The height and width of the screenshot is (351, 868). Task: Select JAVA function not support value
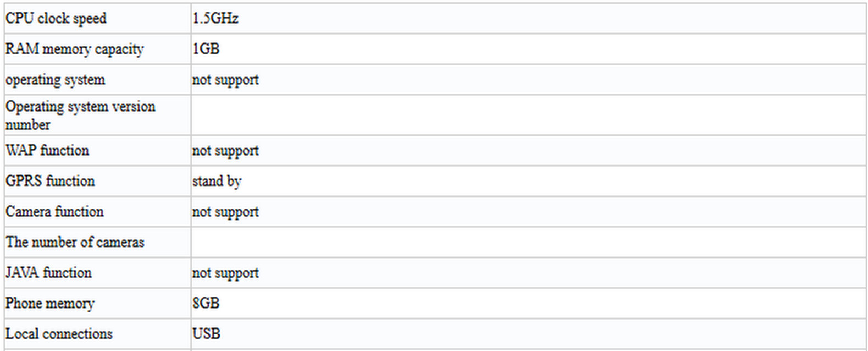coord(225,273)
